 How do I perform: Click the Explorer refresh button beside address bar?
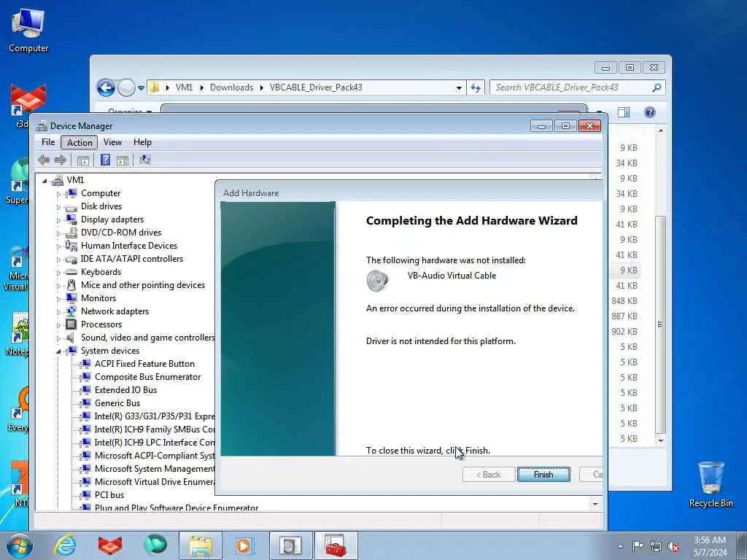pos(476,87)
